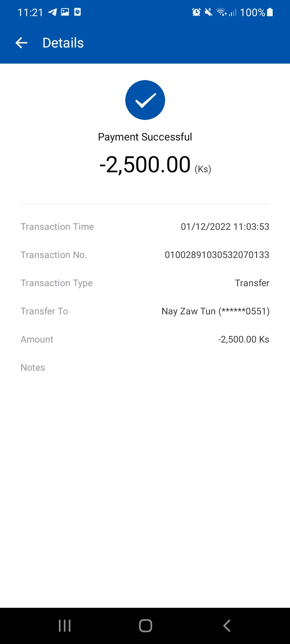Tap the muted sound icon in status bar
The width and height of the screenshot is (290, 644).
(208, 12)
